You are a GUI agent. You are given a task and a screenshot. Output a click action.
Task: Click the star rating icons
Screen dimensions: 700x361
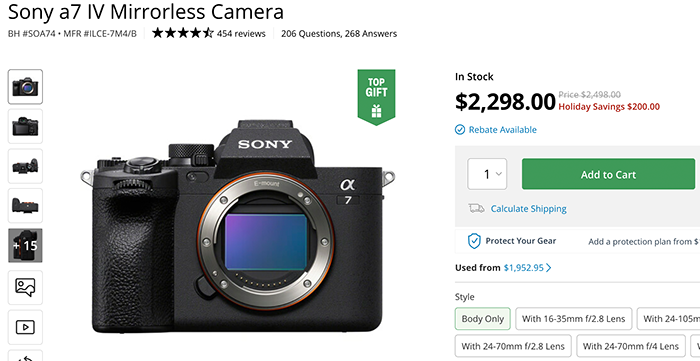[x=183, y=33]
